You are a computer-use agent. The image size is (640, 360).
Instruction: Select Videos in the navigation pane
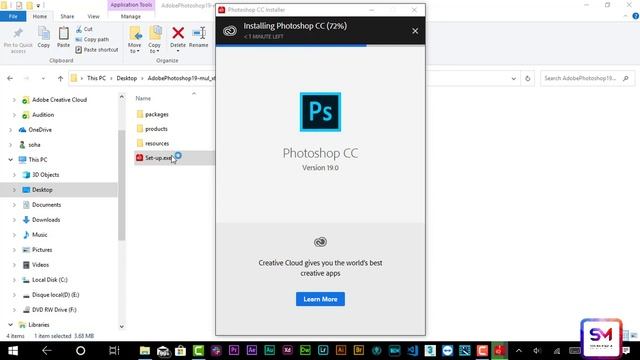(40, 265)
